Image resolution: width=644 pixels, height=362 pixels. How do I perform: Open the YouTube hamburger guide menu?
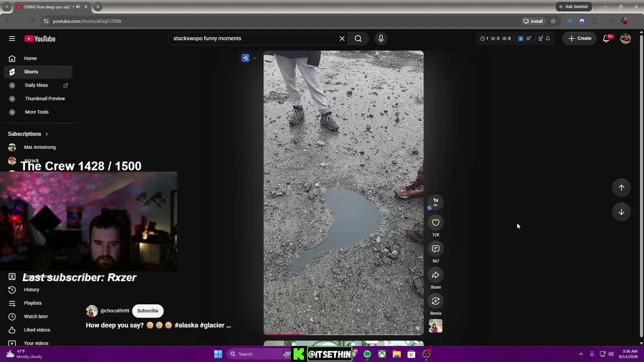tap(12, 38)
